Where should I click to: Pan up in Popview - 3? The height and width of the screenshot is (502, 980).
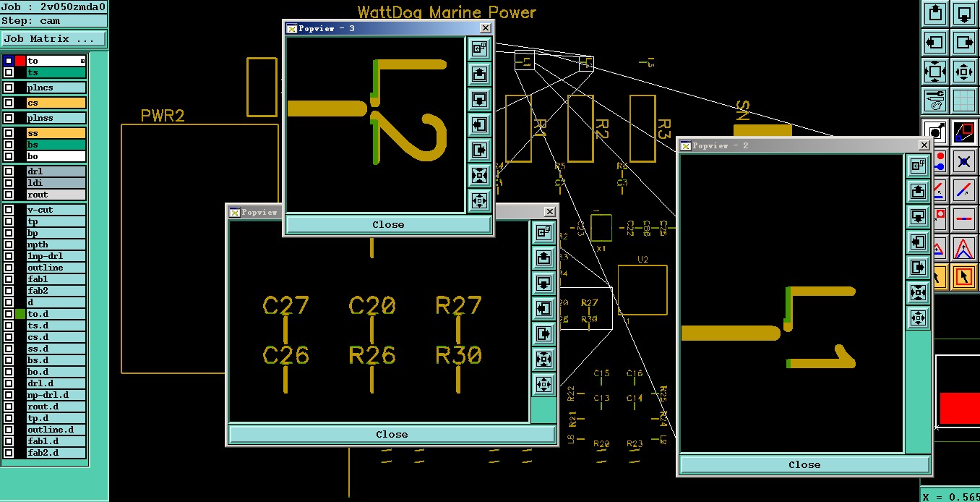tap(479, 74)
